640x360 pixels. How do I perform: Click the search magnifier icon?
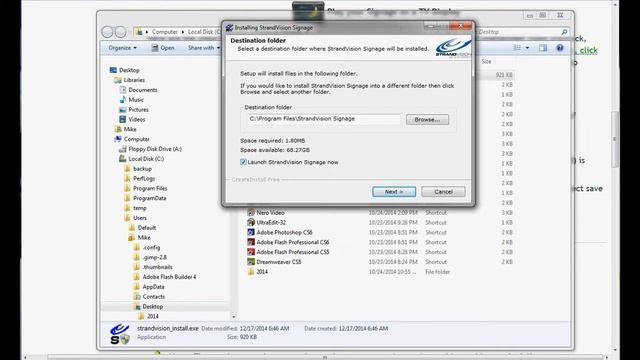[x=564, y=32]
